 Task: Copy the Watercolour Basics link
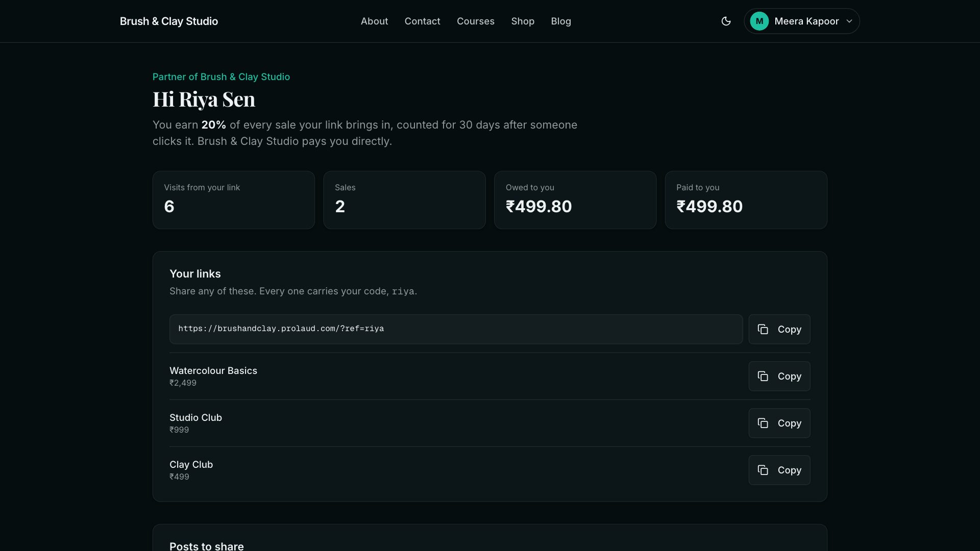pos(779,376)
